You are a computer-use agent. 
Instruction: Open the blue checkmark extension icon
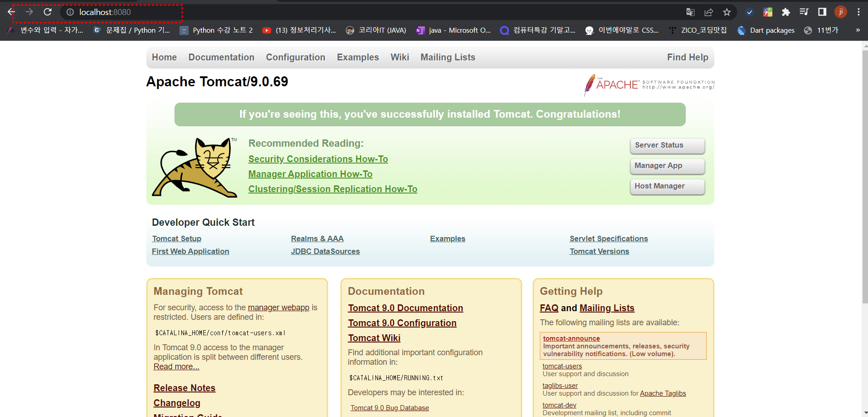750,12
